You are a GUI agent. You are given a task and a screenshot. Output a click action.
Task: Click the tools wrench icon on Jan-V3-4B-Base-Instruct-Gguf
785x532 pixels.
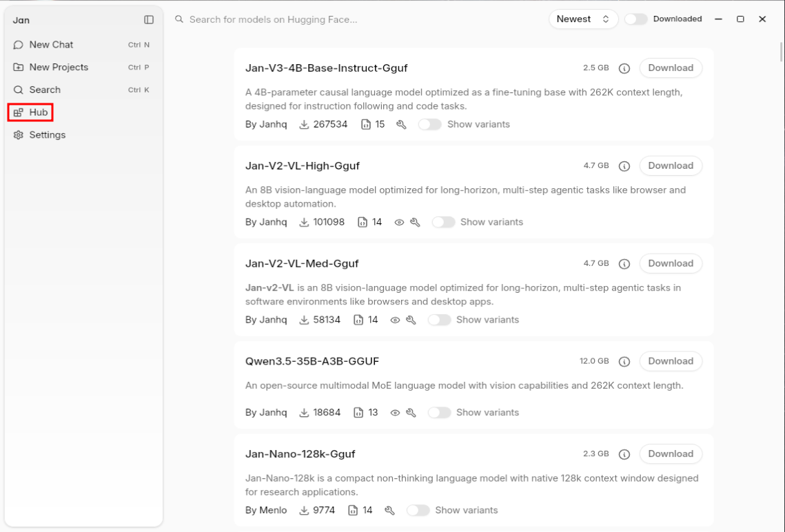click(x=401, y=125)
